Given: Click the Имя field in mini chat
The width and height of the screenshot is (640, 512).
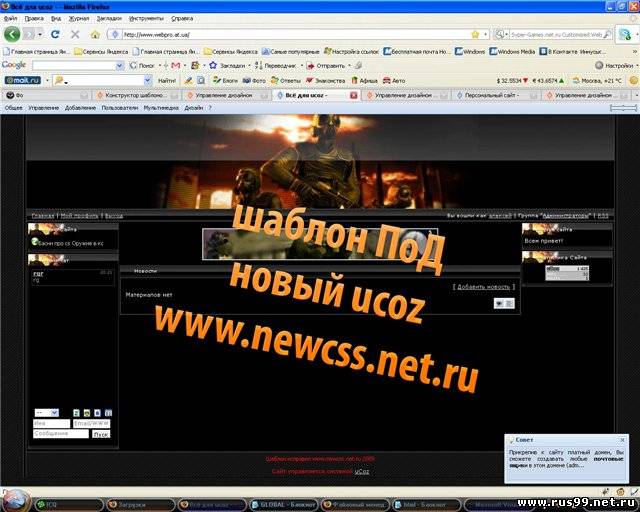Looking at the screenshot, I should (x=51, y=423).
